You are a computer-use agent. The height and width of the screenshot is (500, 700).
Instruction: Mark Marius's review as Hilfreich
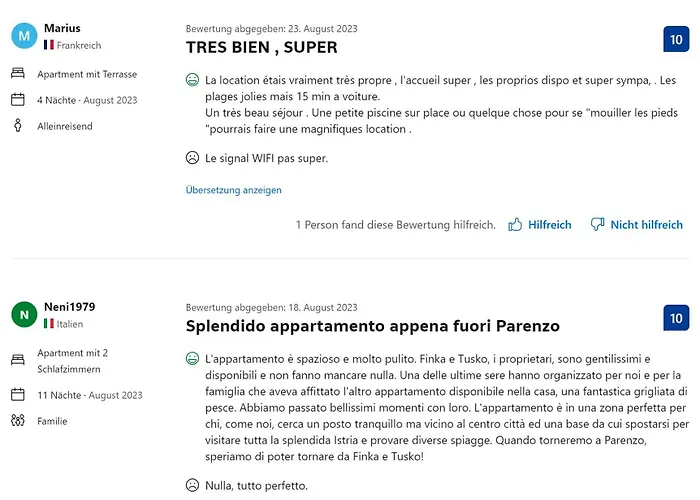tap(540, 225)
